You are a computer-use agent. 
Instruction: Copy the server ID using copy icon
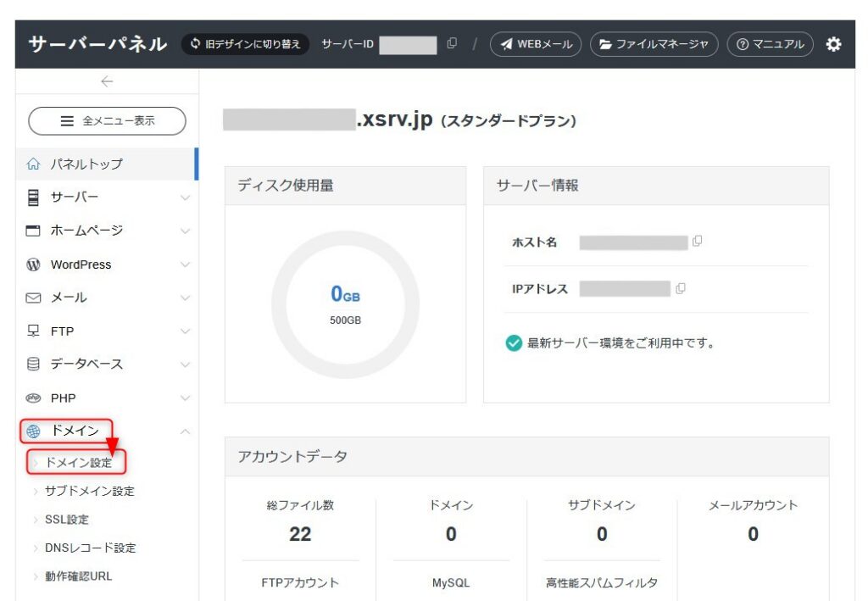[452, 44]
